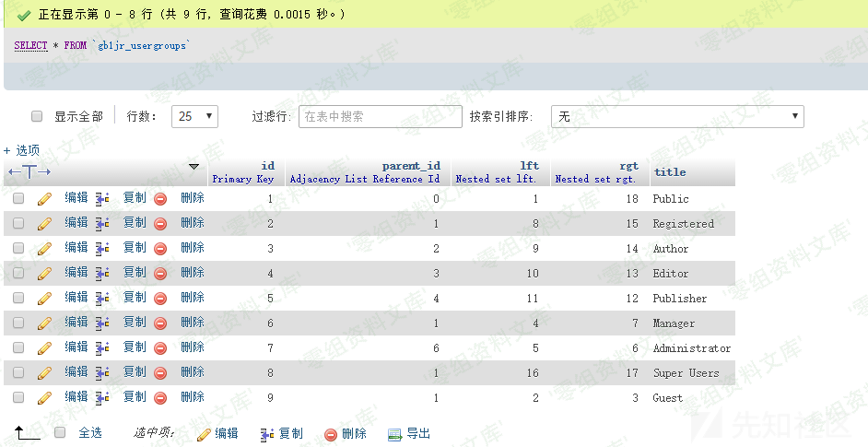The width and height of the screenshot is (868, 447).
Task: Sort table by the id column header
Action: [267, 166]
